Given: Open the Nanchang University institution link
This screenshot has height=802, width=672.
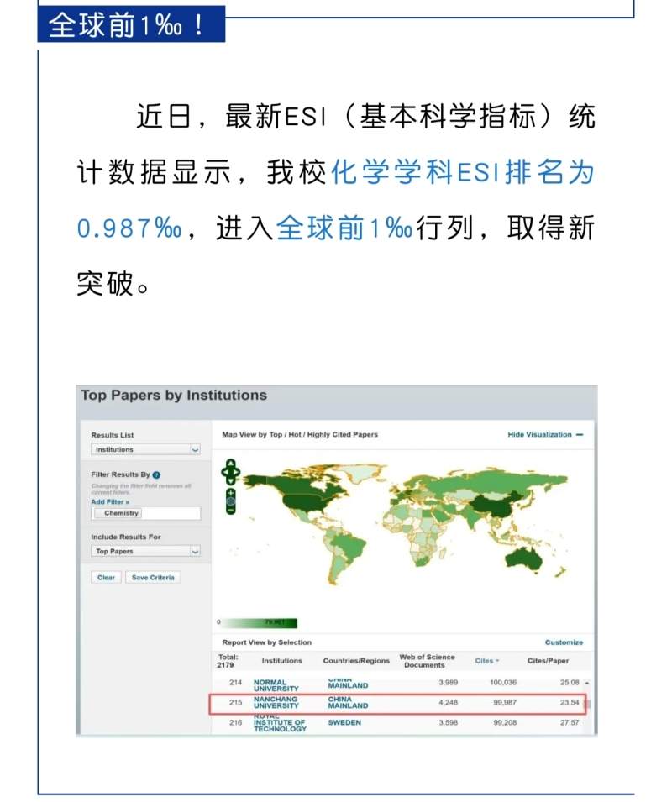Looking at the screenshot, I should click(x=277, y=702).
